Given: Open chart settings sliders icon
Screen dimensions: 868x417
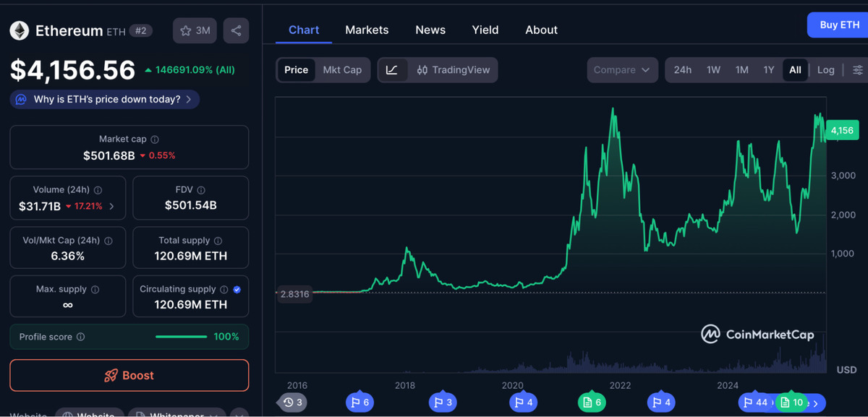Looking at the screenshot, I should point(857,70).
